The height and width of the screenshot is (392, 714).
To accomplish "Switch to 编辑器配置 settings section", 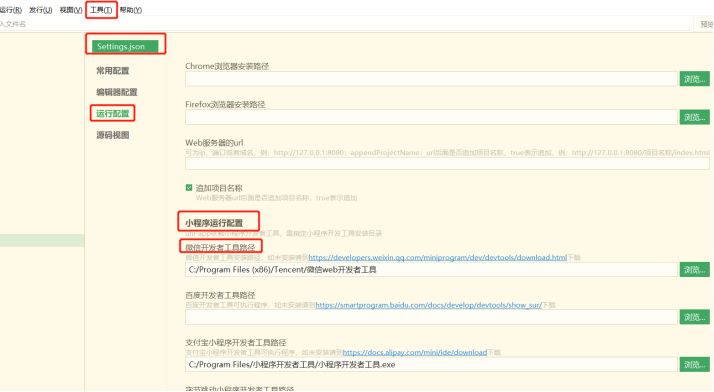I will point(117,92).
